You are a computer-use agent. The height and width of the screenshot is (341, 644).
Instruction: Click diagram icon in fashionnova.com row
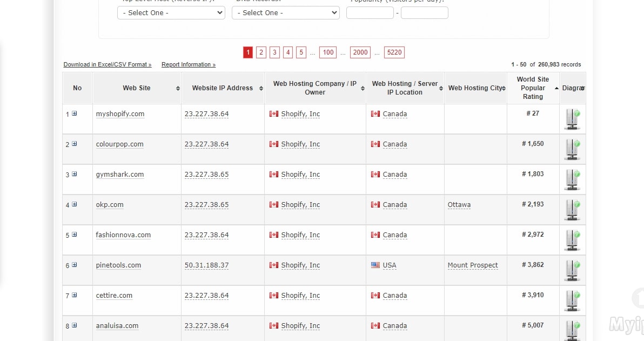click(x=572, y=240)
